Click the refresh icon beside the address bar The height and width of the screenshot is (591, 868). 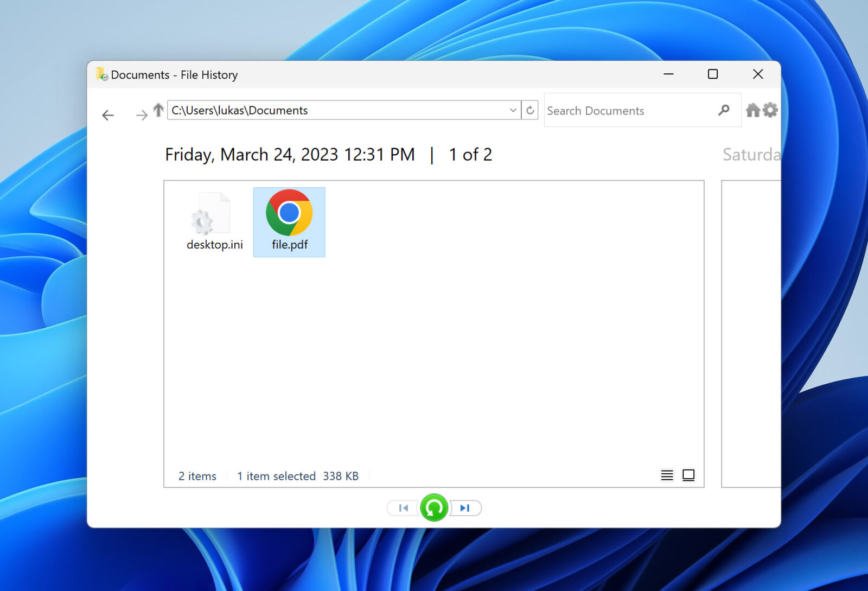(x=530, y=110)
